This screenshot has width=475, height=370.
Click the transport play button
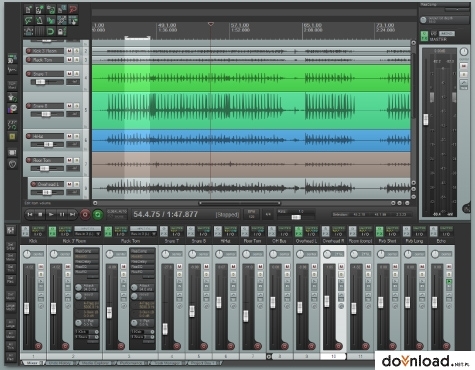click(x=51, y=215)
